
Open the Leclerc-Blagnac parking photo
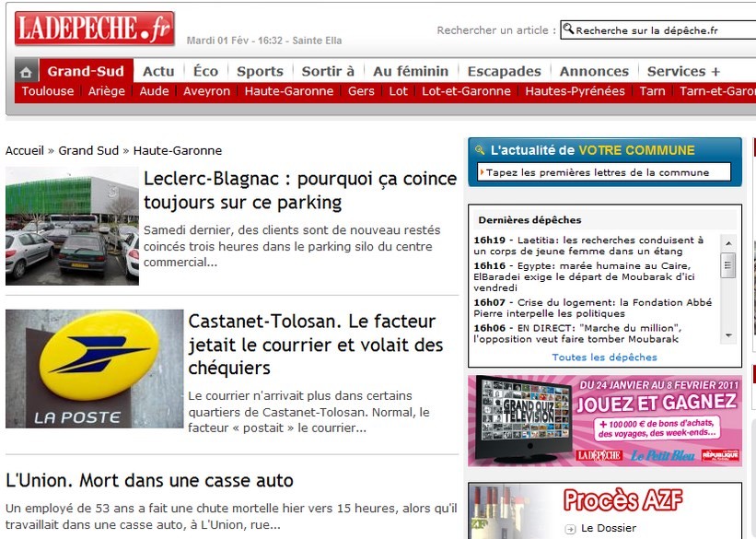(x=72, y=226)
